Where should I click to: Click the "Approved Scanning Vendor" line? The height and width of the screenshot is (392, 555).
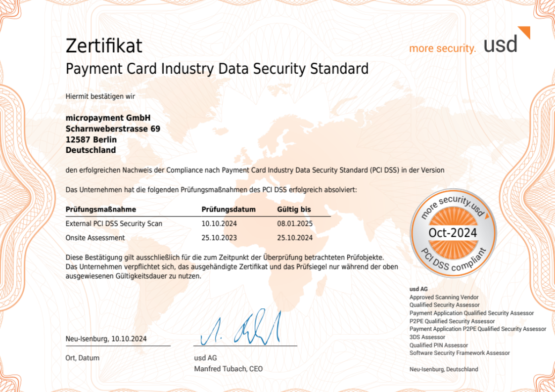click(444, 297)
